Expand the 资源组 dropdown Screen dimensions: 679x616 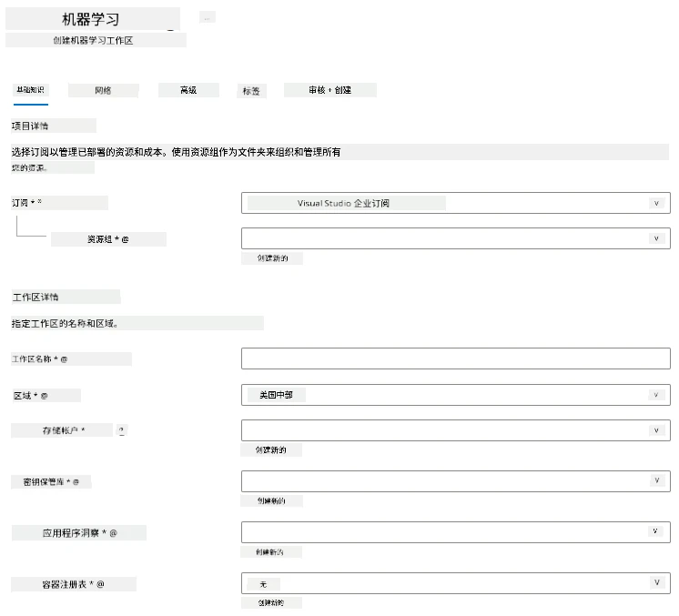[456, 238]
